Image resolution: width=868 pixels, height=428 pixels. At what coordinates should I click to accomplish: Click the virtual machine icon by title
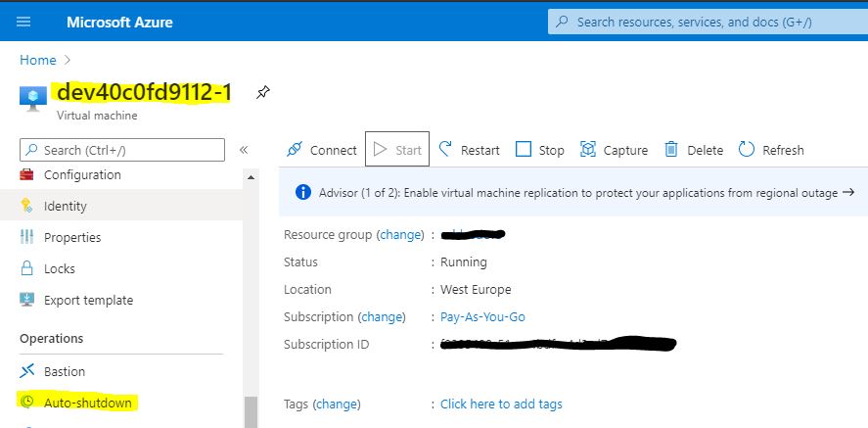(32, 98)
